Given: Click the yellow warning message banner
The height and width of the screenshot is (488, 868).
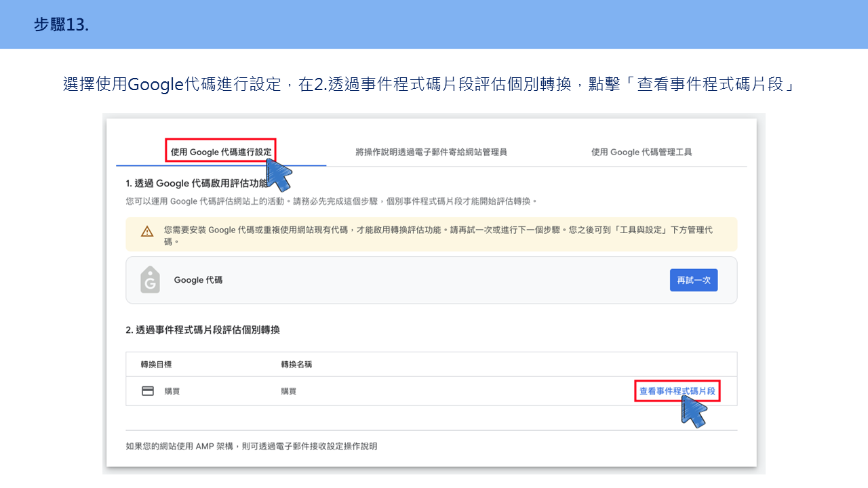Looking at the screenshot, I should pyautogui.click(x=431, y=235).
